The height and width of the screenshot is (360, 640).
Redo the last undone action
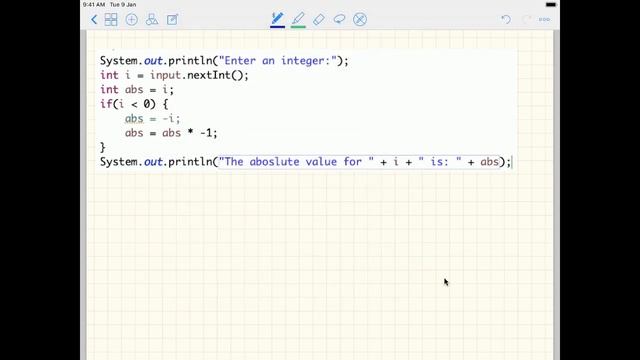[527, 19]
